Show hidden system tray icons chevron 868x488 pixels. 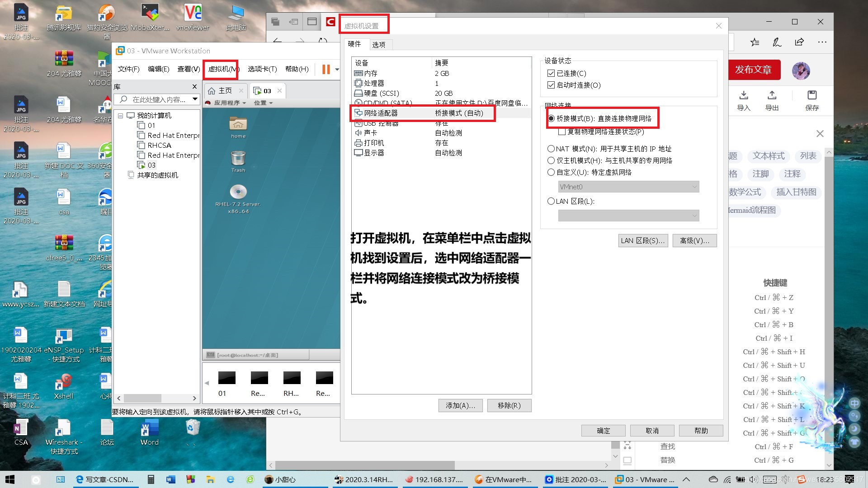pos(686,479)
